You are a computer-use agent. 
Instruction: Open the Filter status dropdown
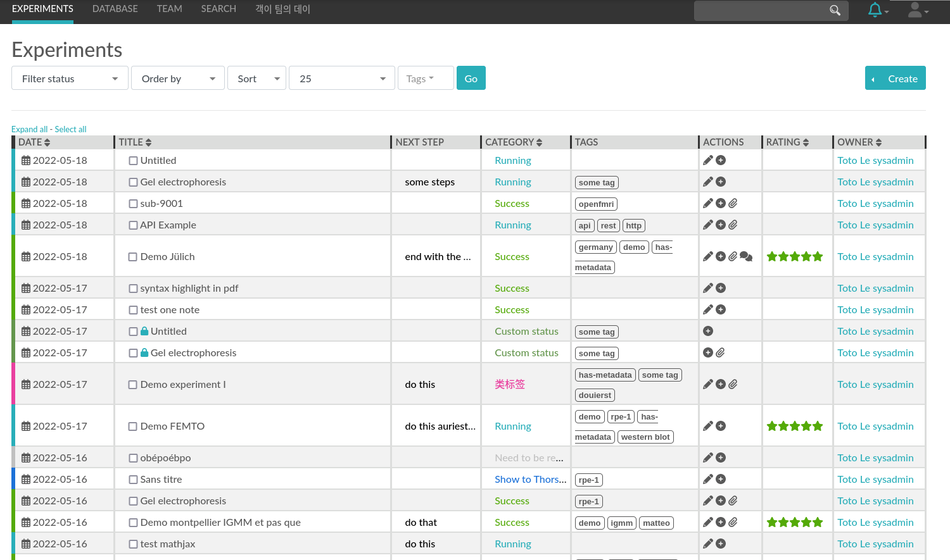click(70, 78)
